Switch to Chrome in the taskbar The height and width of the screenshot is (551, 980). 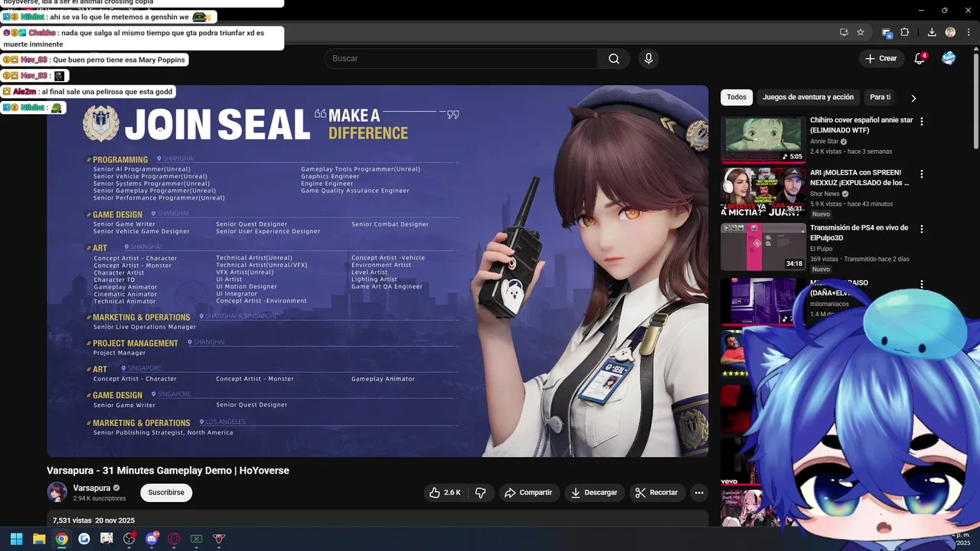61,539
